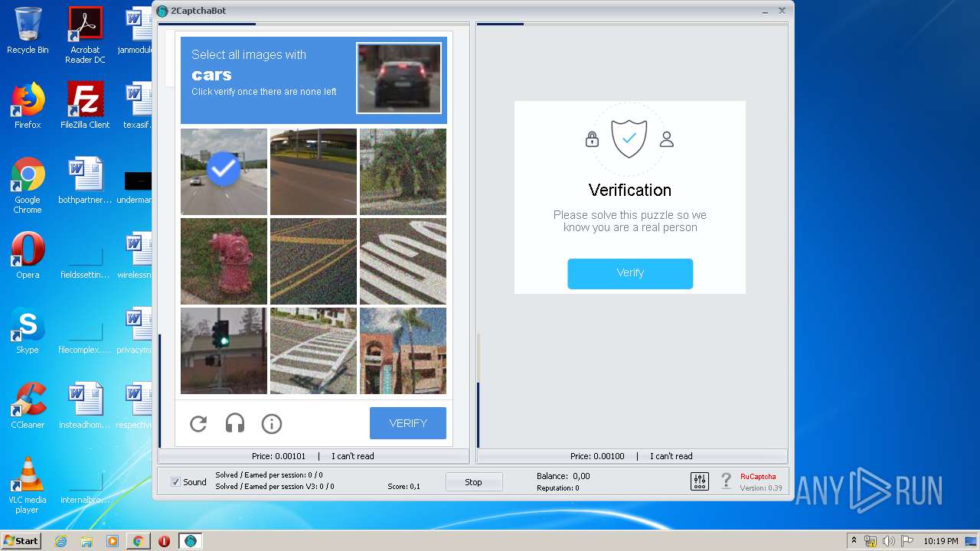This screenshot has width=980, height=551.
Task: Open the bothpartner Word document icon
Action: coord(85,181)
